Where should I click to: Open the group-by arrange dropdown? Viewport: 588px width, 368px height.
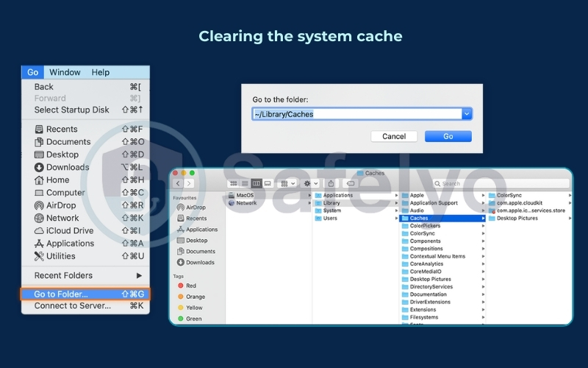(287, 183)
